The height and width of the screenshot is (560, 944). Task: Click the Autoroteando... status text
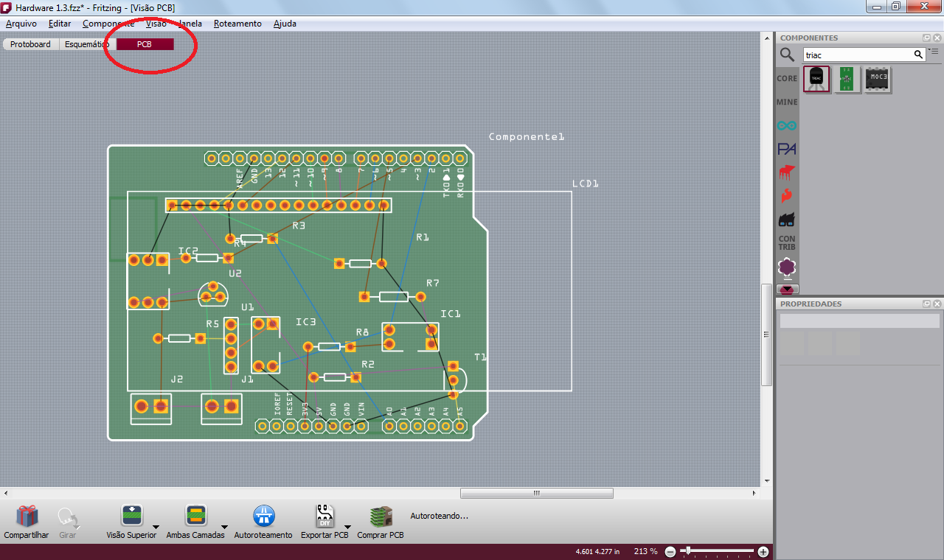[439, 516]
